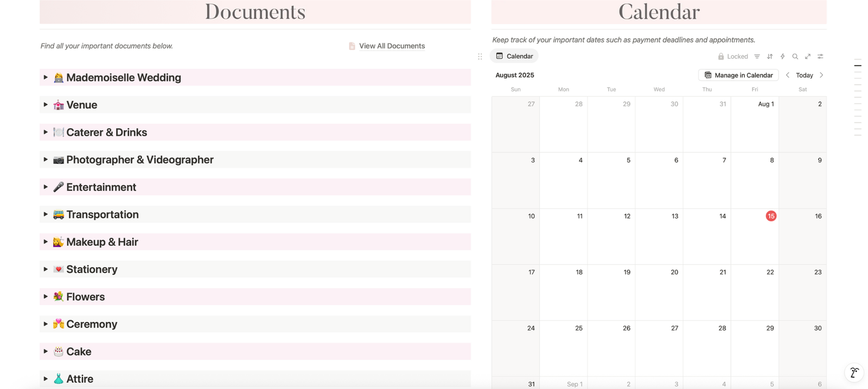Open the calendar filter icon
This screenshot has height=389, width=868.
point(757,56)
